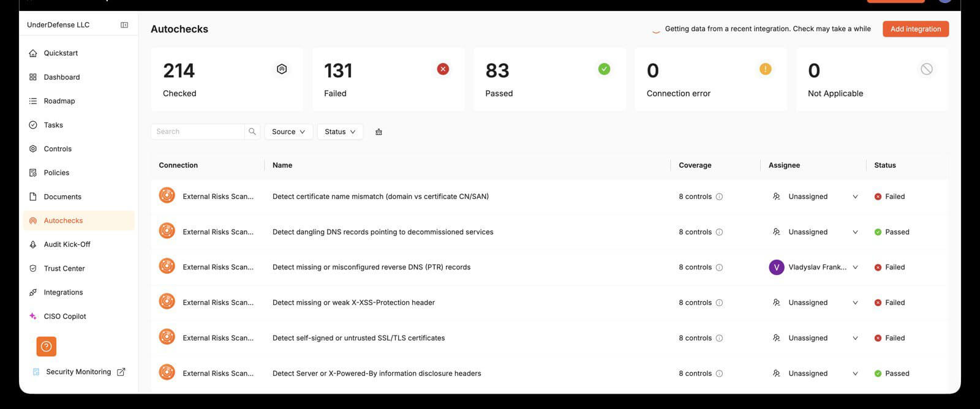Open the Source filter dropdown

click(x=288, y=132)
